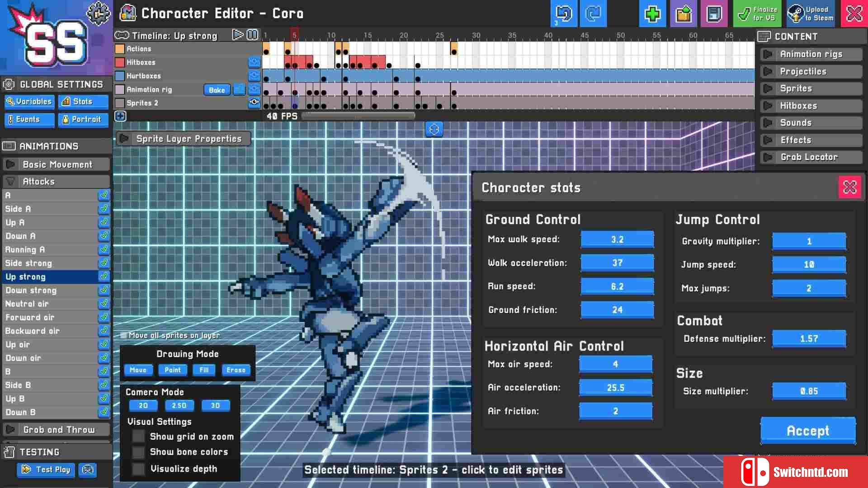
Task: Toggle visibility of Hurtboxes timeline layer
Action: [x=254, y=75]
